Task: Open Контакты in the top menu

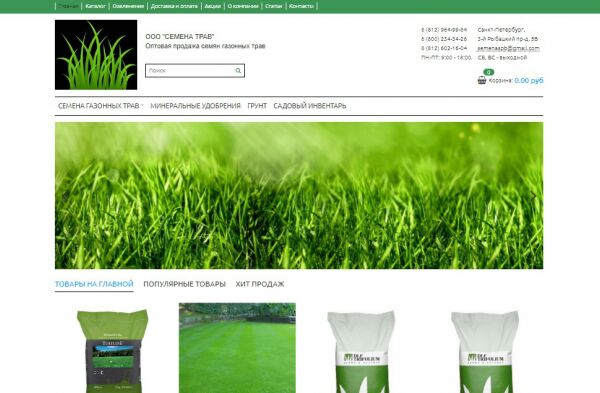Action: [301, 6]
